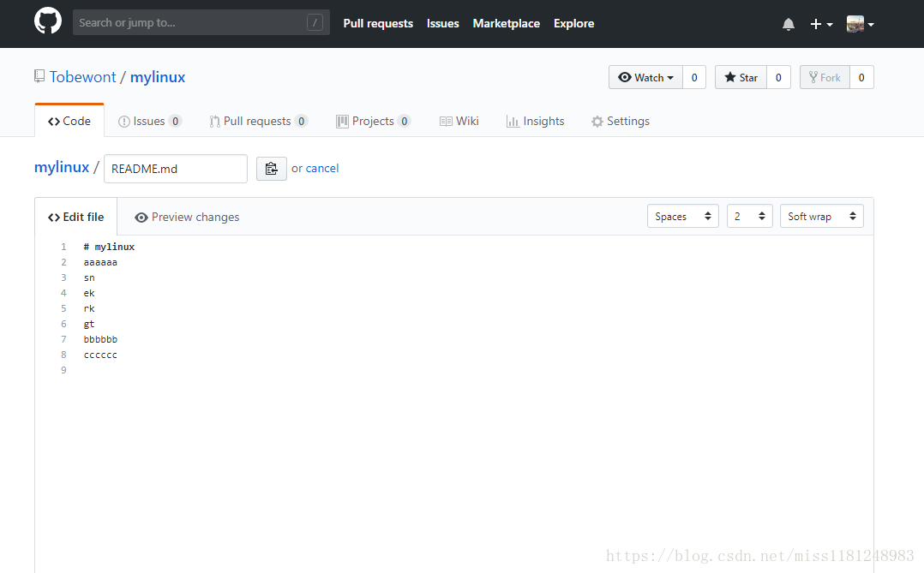This screenshot has width=924, height=573.
Task: Copy file path with clipboard icon
Action: pos(272,169)
